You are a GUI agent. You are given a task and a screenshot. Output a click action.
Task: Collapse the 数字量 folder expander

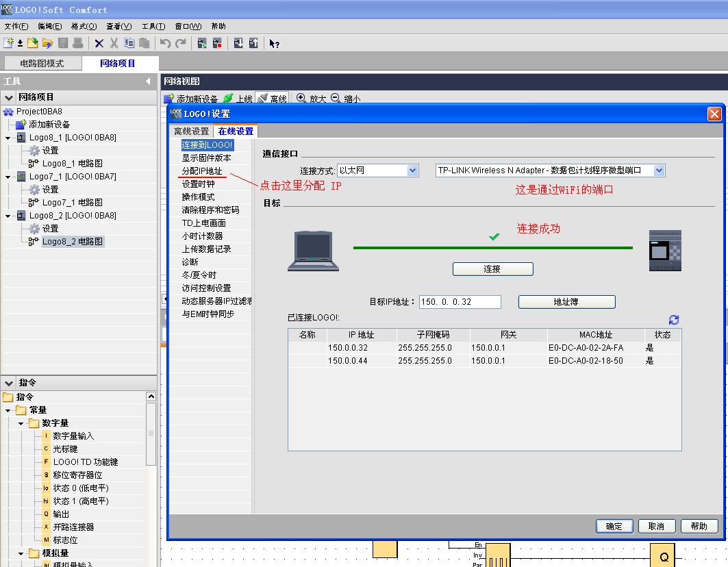21,423
